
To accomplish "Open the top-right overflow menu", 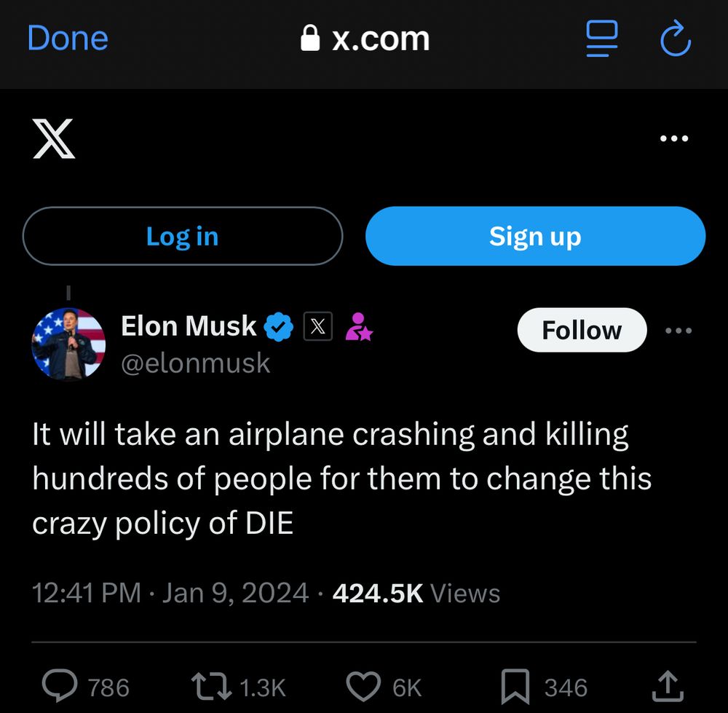I will coord(673,138).
